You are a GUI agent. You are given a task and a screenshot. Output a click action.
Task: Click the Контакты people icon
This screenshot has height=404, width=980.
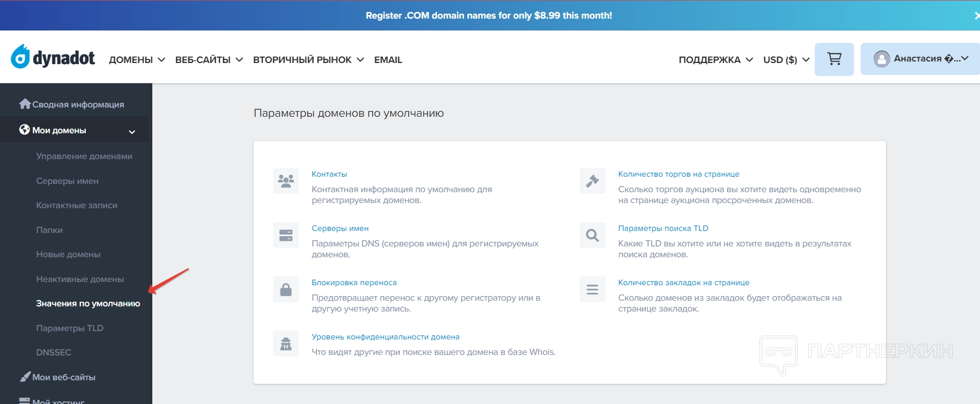click(286, 180)
